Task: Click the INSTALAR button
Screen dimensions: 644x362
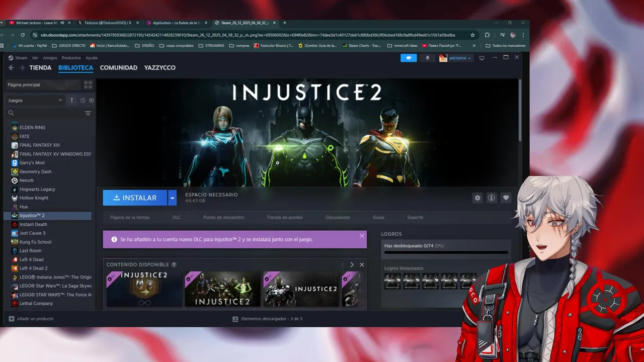Action: pos(135,198)
